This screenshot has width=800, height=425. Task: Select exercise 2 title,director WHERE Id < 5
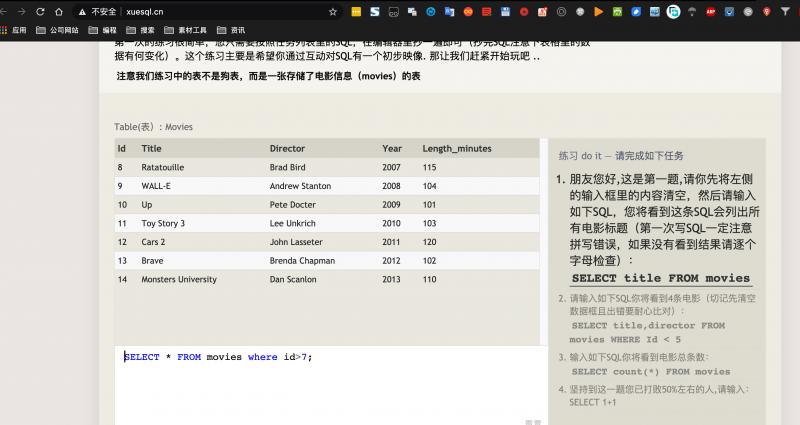click(647, 332)
